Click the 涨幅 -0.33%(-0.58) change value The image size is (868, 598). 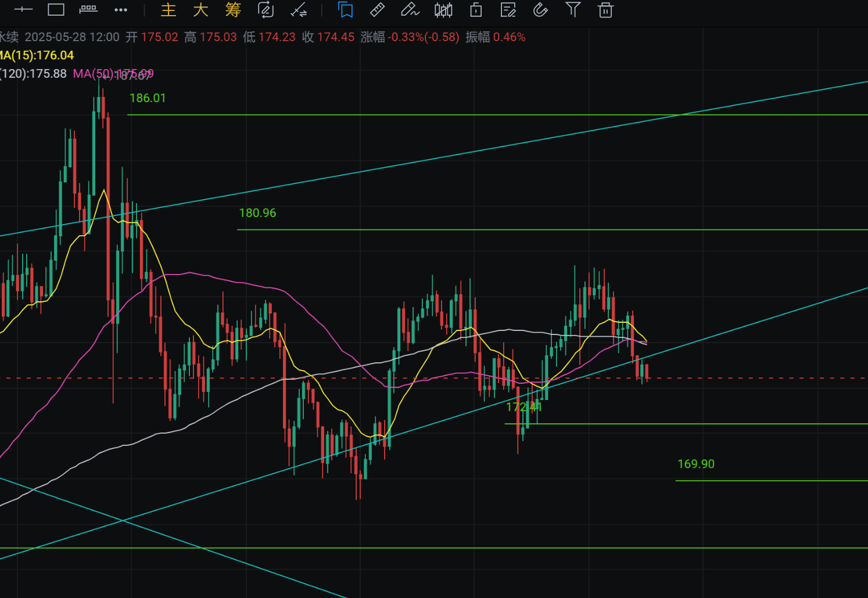pyautogui.click(x=410, y=37)
